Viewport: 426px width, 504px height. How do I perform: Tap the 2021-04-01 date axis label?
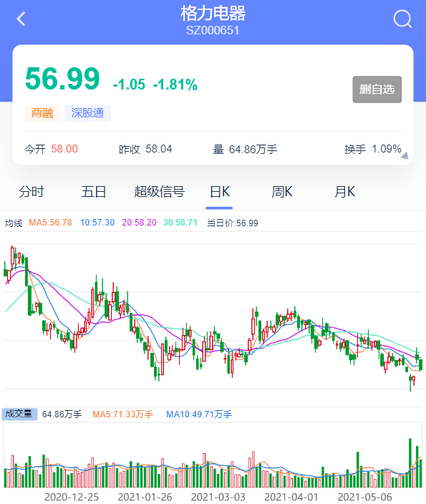291,498
